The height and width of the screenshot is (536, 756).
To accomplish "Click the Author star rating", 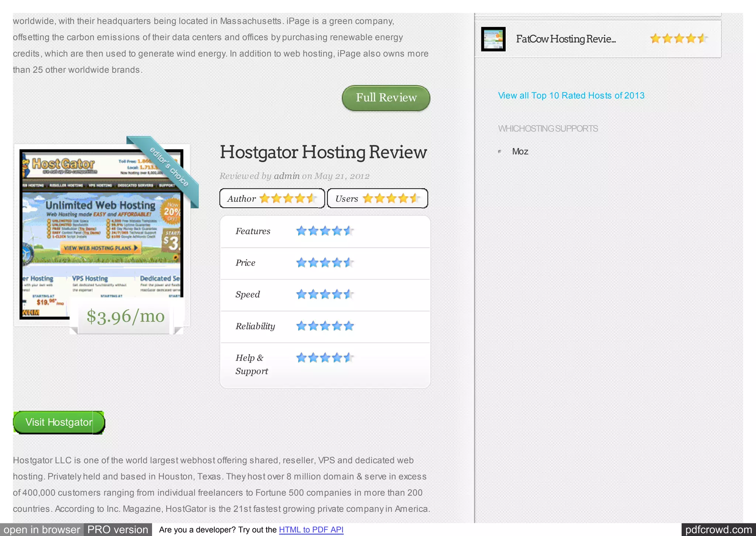I will coord(288,198).
